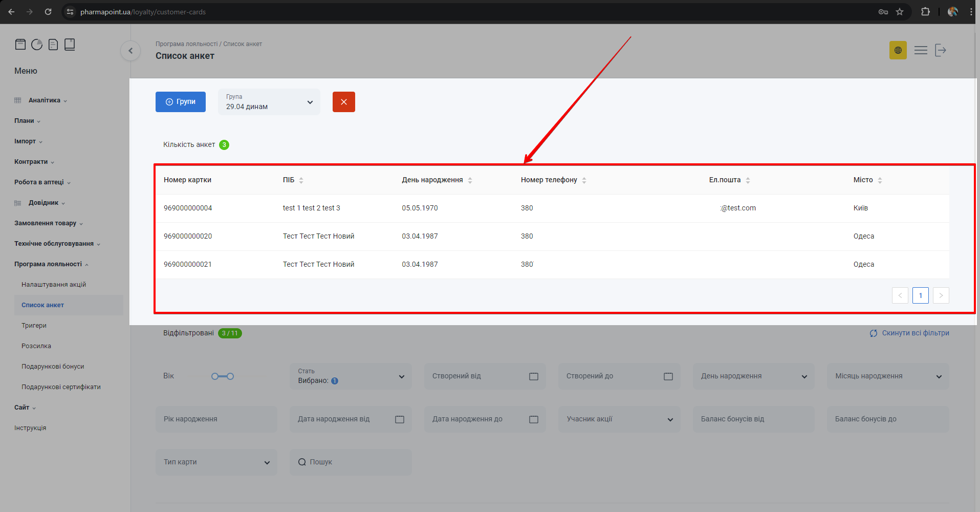Screen dimensions: 980x512
Task: Sort table by День народження arrows
Action: pyautogui.click(x=470, y=180)
